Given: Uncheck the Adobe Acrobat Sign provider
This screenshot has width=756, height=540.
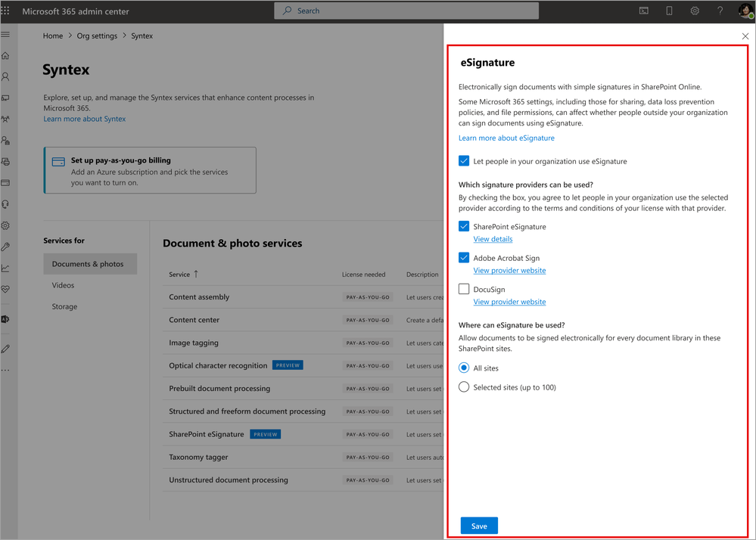Looking at the screenshot, I should [x=464, y=258].
